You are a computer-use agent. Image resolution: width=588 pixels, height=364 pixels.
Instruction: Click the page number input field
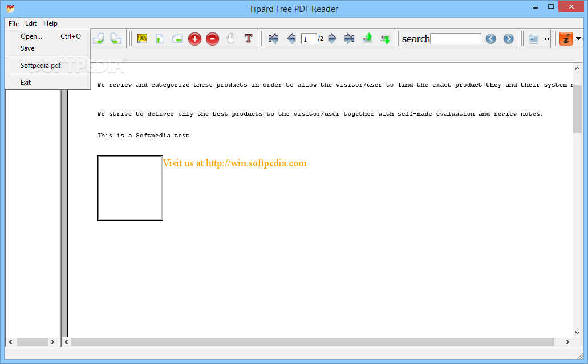click(309, 39)
